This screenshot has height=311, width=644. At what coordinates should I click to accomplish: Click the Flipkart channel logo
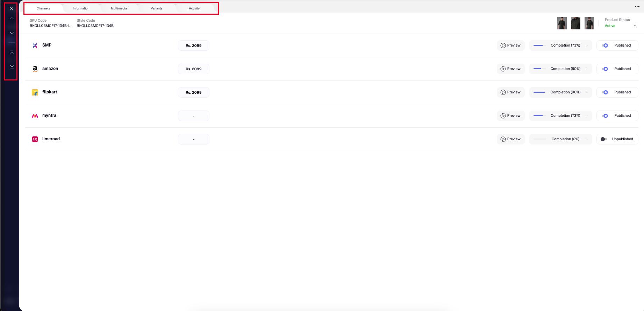35,92
